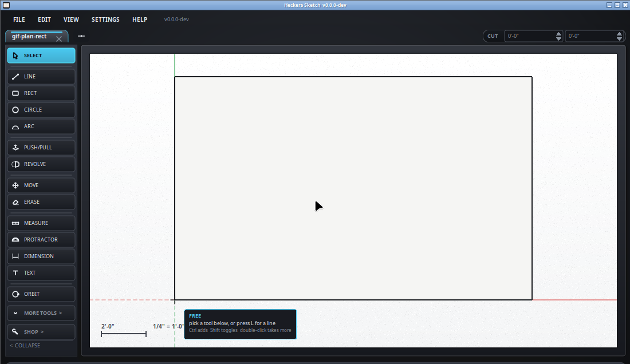Click the first CUT value input field
The height and width of the screenshot is (364, 630).
tap(530, 36)
